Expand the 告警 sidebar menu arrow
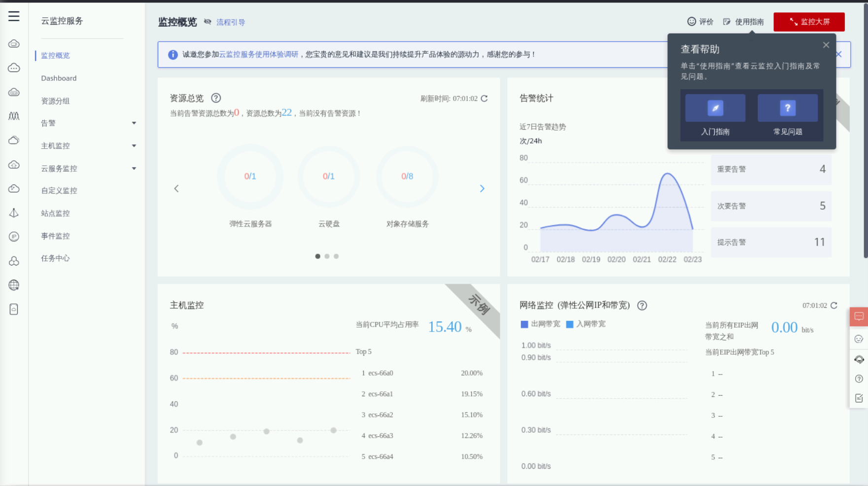The height and width of the screenshot is (486, 868). [x=134, y=123]
